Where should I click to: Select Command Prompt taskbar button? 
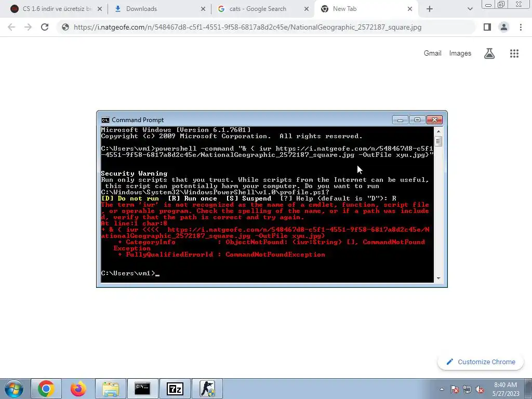pos(142,389)
